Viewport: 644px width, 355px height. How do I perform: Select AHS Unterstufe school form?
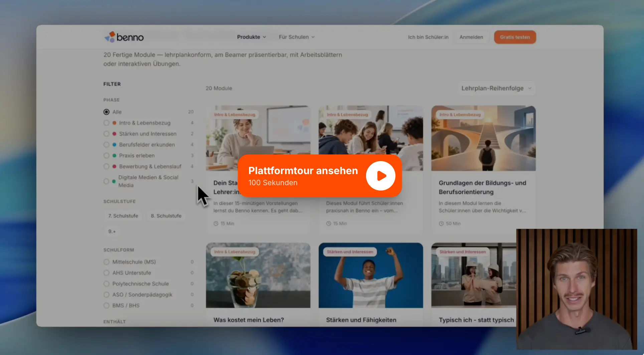pyautogui.click(x=107, y=273)
